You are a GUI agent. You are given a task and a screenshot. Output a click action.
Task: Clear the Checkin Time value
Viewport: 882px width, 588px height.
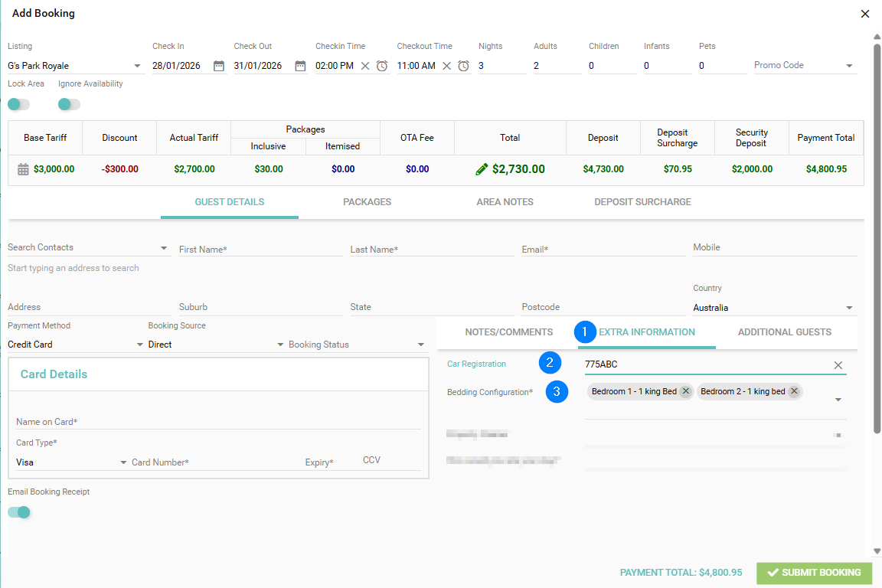coord(365,66)
